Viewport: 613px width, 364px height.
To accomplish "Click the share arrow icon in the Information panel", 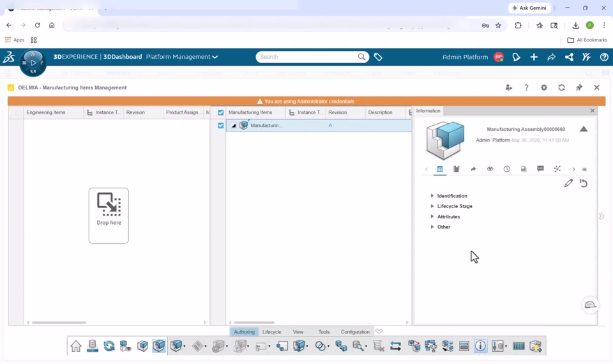I will [x=473, y=169].
